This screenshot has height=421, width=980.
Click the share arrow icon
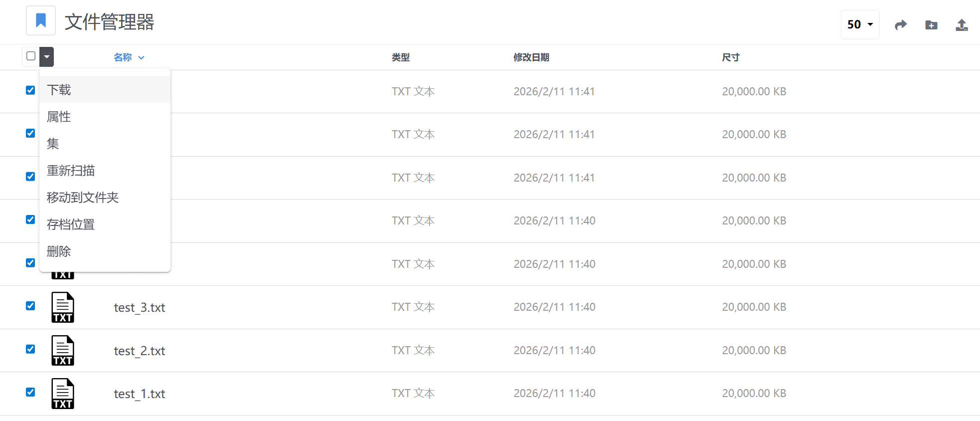tap(900, 25)
